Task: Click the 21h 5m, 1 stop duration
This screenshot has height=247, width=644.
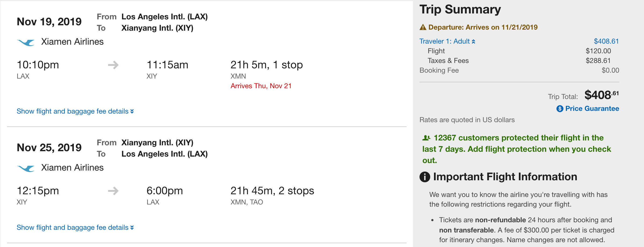Action: (266, 65)
